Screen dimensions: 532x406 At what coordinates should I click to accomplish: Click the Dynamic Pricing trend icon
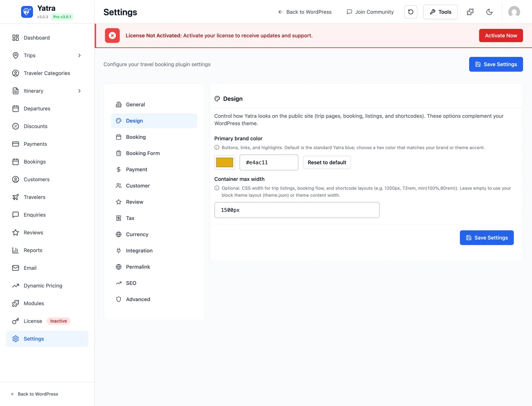[x=16, y=286]
